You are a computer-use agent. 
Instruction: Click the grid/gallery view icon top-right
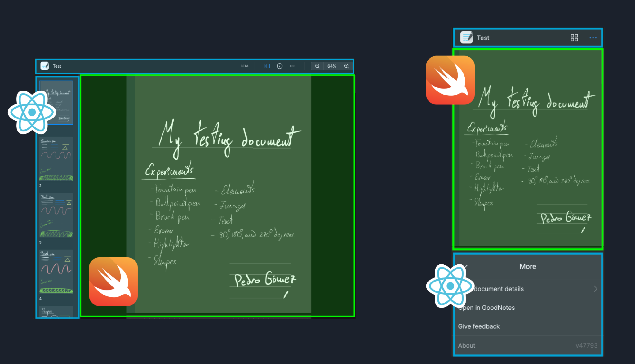click(574, 38)
